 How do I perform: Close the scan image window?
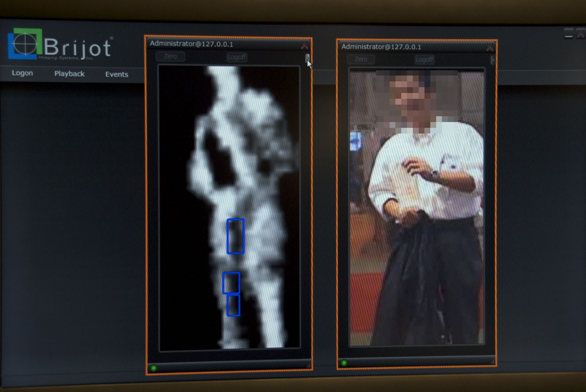(x=304, y=46)
